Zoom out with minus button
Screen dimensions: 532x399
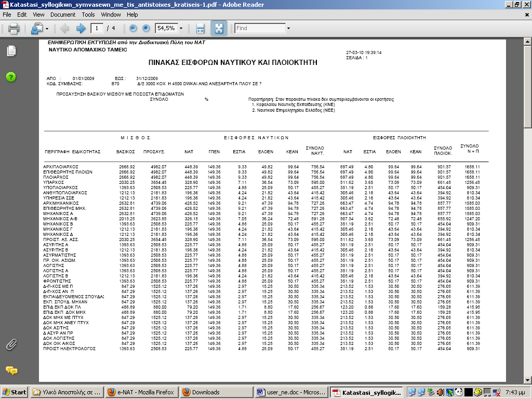tap(133, 28)
